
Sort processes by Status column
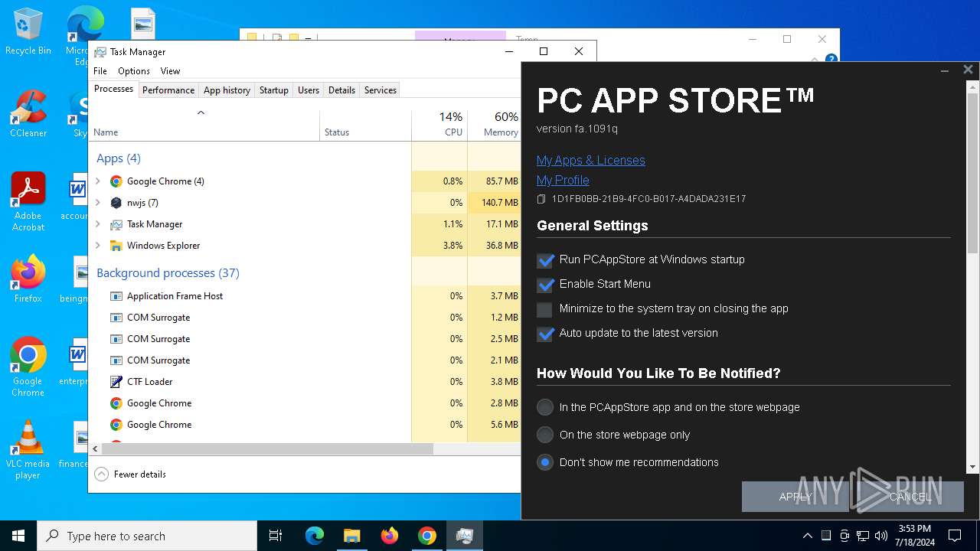coord(365,126)
